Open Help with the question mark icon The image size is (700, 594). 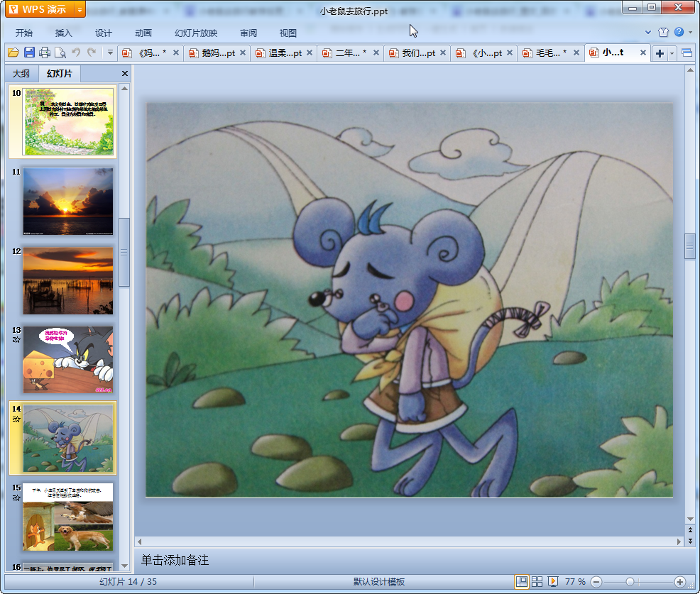pyautogui.click(x=679, y=32)
